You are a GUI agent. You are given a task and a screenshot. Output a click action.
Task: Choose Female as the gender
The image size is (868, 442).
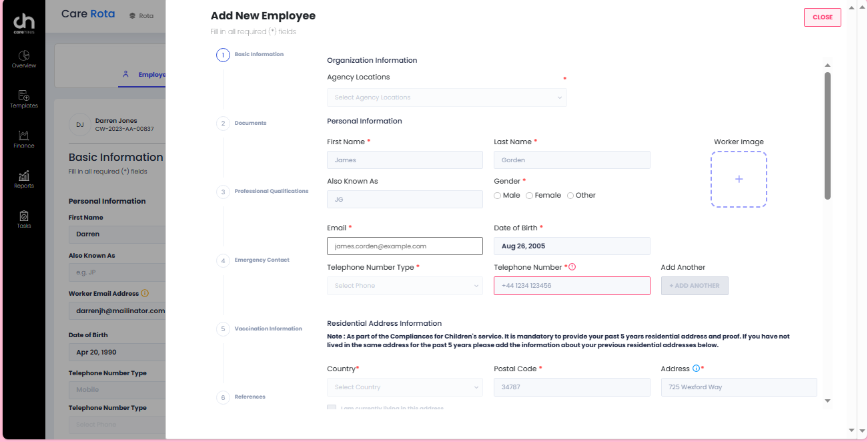click(x=529, y=195)
